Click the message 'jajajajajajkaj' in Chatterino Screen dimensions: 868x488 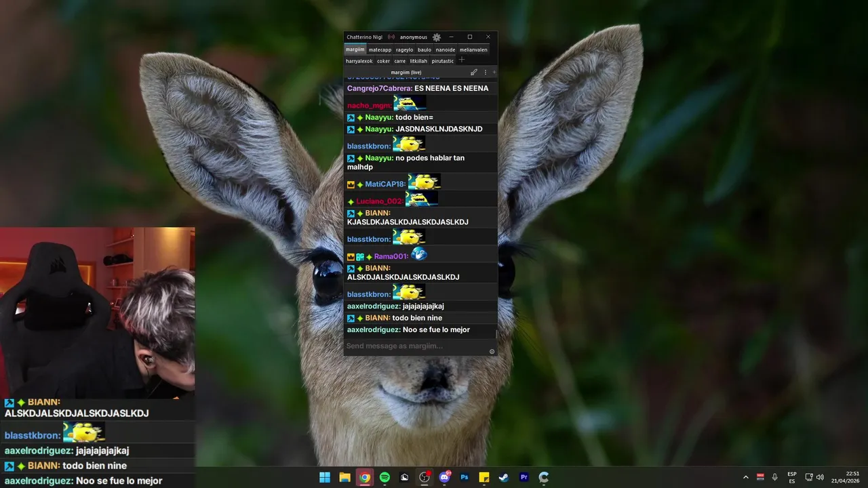point(423,306)
